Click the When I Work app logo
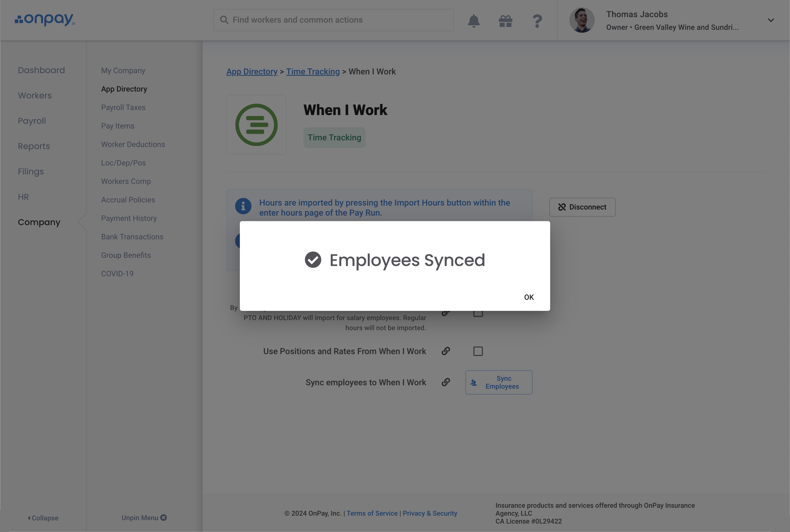The image size is (790, 532). (x=256, y=125)
